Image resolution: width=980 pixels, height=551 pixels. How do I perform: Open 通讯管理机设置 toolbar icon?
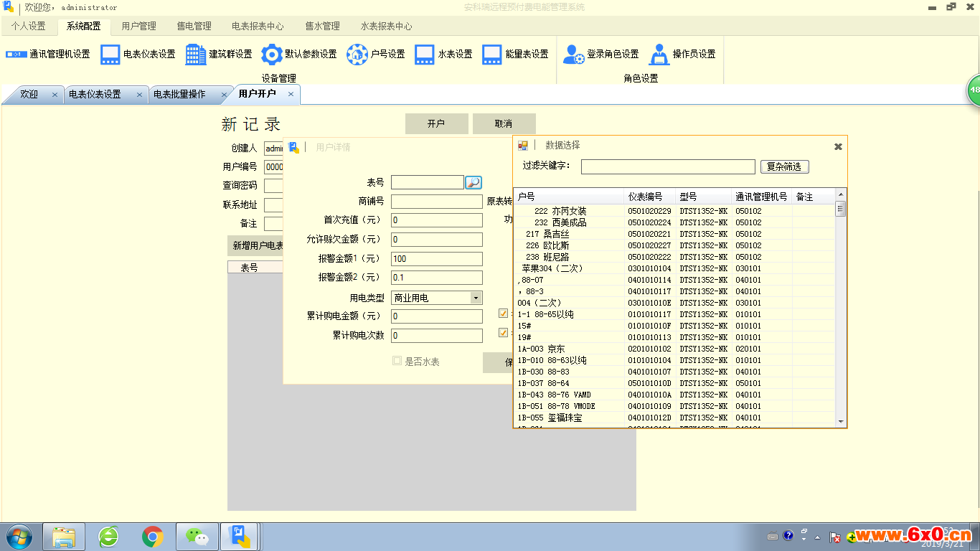(x=17, y=55)
